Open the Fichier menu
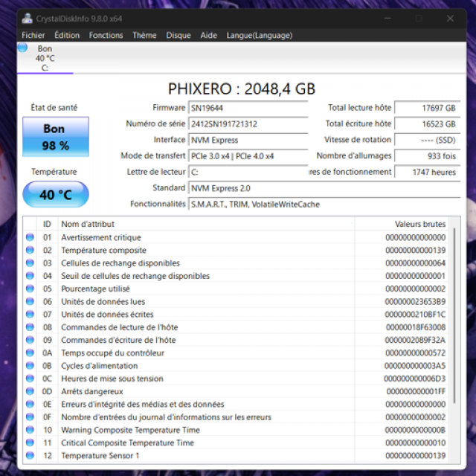Image resolution: width=476 pixels, height=476 pixels. point(33,35)
